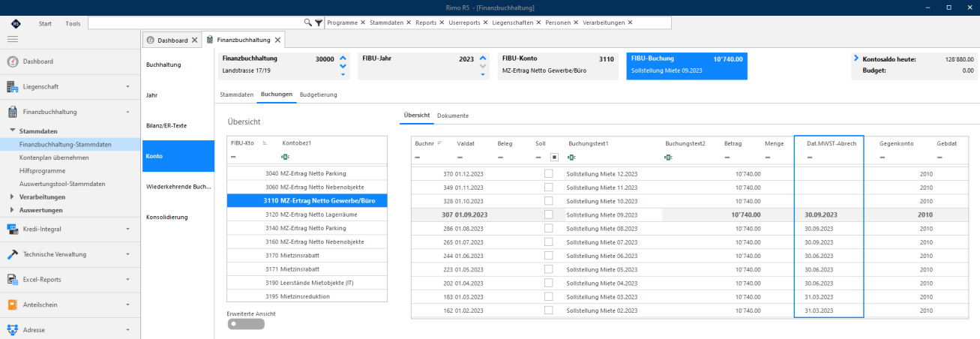Viewport: 980px width, 339px height.
Task: Open the Finanzbuchhaltung selector dropdown arrow
Action: tap(343, 74)
